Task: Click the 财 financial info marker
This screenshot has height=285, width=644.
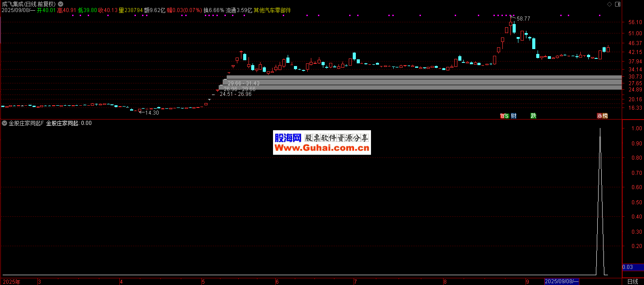Action: [514, 116]
